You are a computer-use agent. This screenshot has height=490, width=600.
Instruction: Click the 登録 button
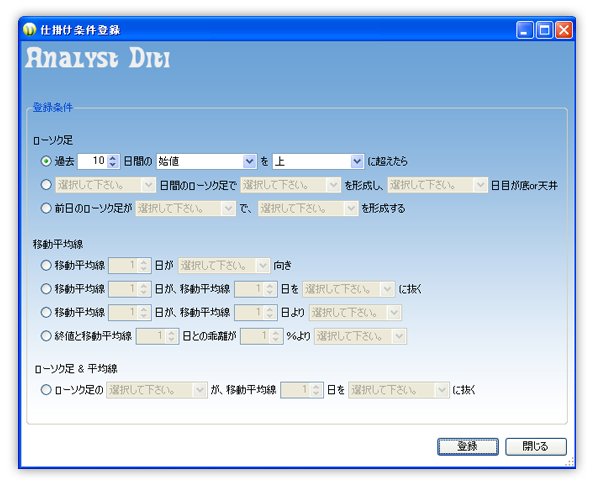[468, 446]
